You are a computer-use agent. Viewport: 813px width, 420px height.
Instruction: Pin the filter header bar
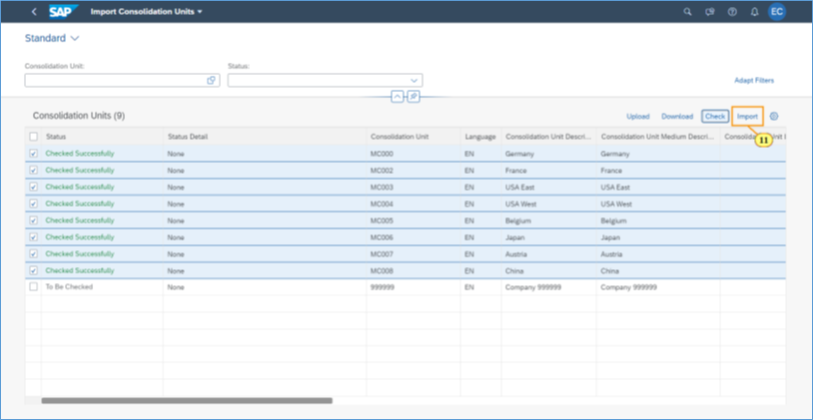coord(413,96)
